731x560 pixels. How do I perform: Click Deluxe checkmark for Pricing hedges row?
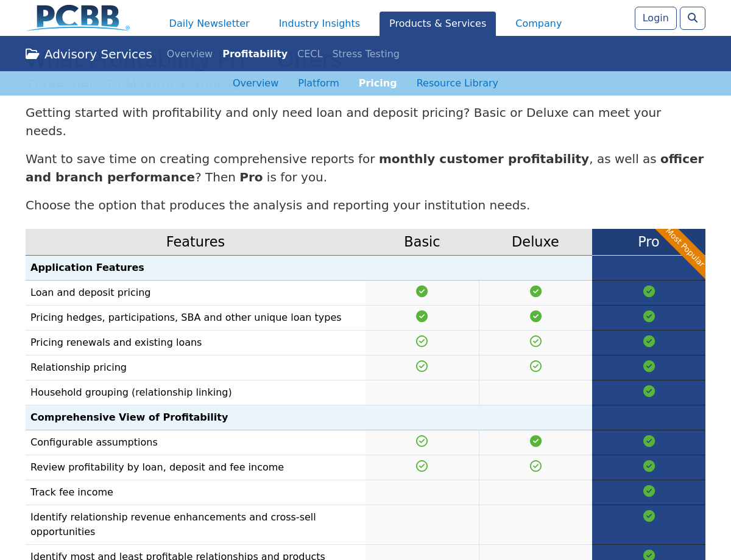pyautogui.click(x=535, y=317)
